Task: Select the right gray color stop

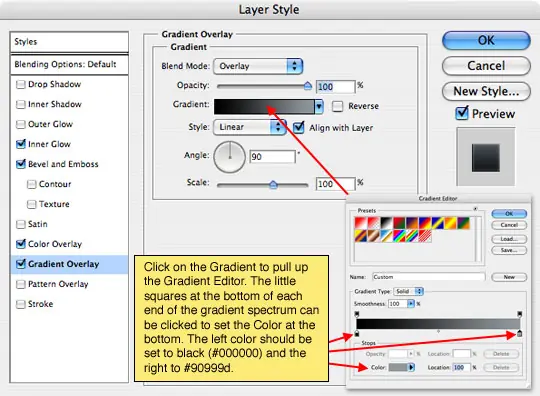Action: [x=520, y=333]
